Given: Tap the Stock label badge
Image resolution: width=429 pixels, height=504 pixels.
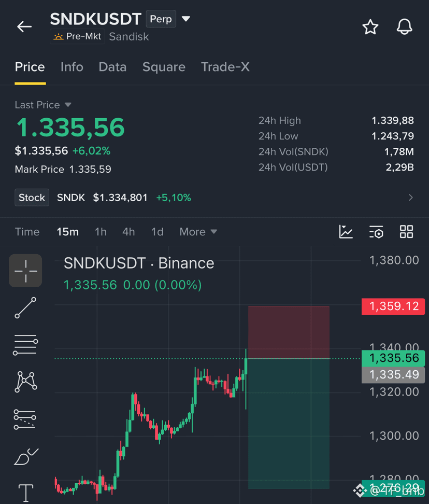Looking at the screenshot, I should (32, 198).
